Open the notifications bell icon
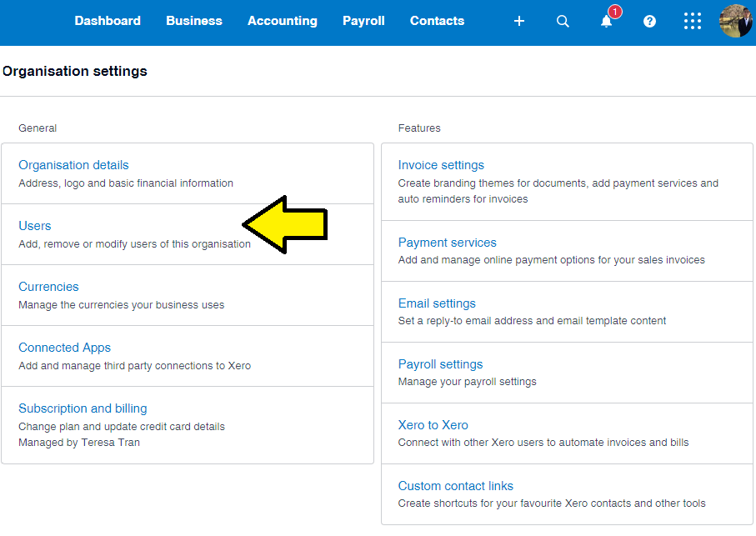This screenshot has height=536, width=756. click(607, 21)
